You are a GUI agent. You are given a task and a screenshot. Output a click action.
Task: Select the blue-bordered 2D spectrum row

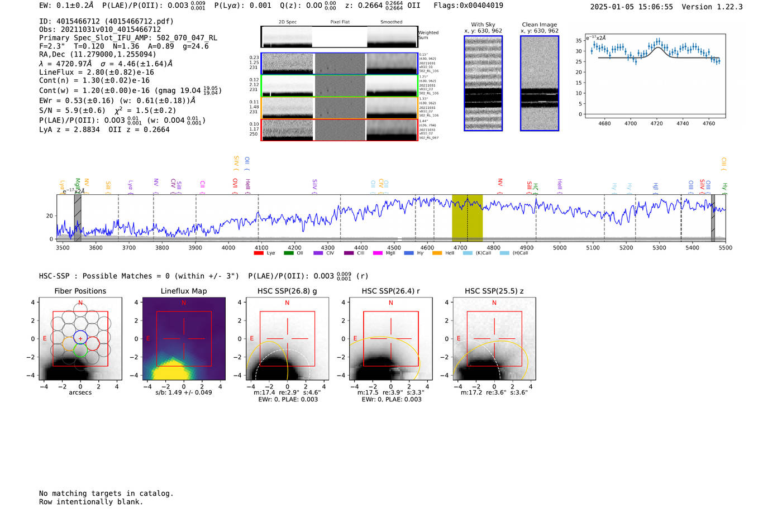click(x=340, y=64)
